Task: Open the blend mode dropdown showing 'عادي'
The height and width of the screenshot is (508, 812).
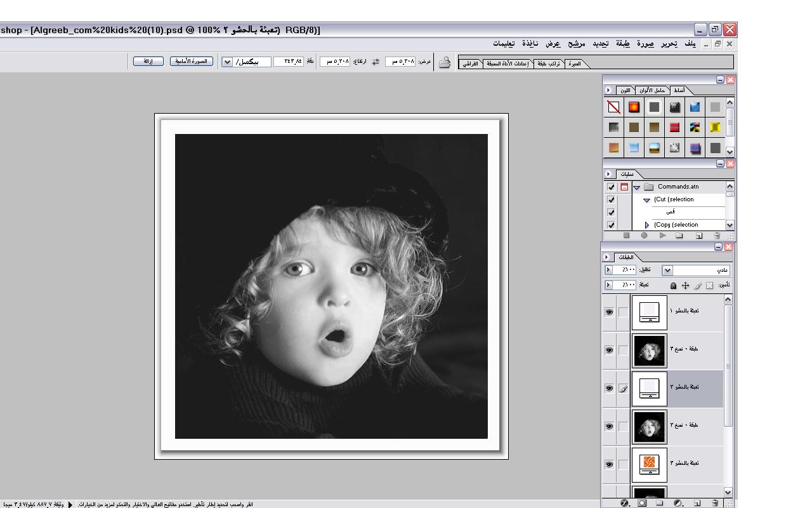Action: click(x=667, y=271)
